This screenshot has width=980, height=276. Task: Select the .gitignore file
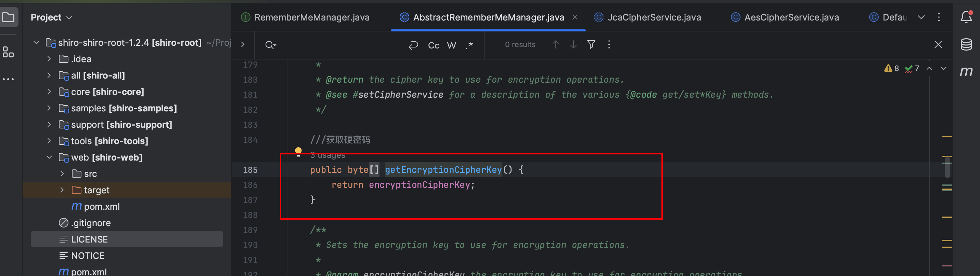click(91, 223)
